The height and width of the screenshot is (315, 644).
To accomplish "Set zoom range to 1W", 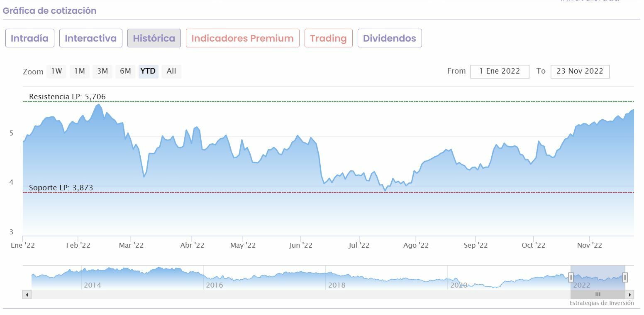I will point(56,71).
